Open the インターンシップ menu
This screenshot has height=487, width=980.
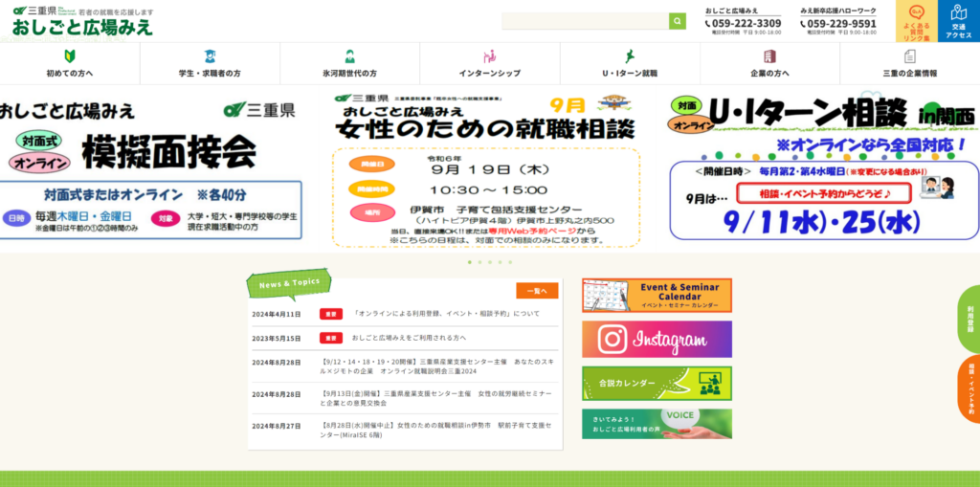(490, 64)
